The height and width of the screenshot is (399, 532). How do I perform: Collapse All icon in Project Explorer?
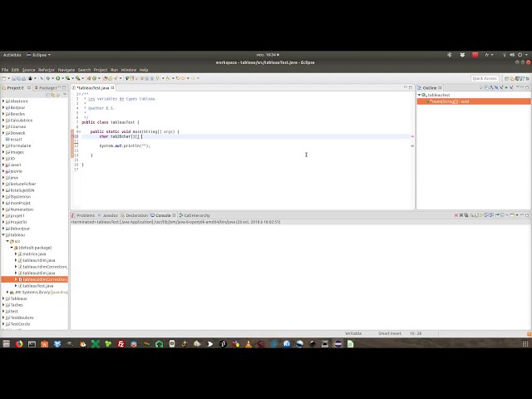(x=48, y=95)
